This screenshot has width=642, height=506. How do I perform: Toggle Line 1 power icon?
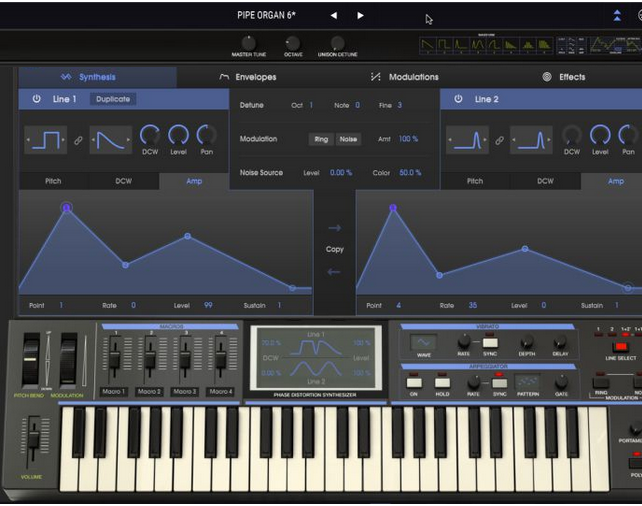pyautogui.click(x=36, y=99)
